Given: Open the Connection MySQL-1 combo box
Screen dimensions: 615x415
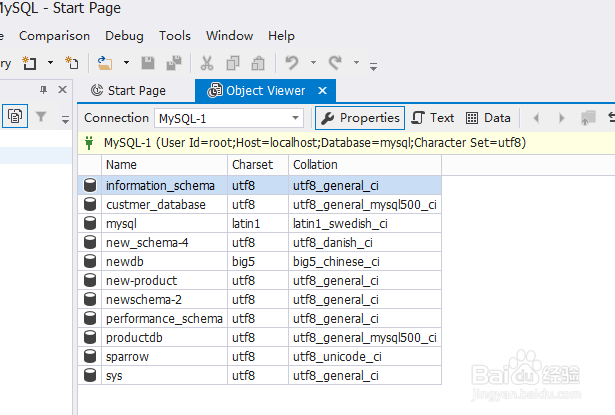Looking at the screenshot, I should (229, 118).
